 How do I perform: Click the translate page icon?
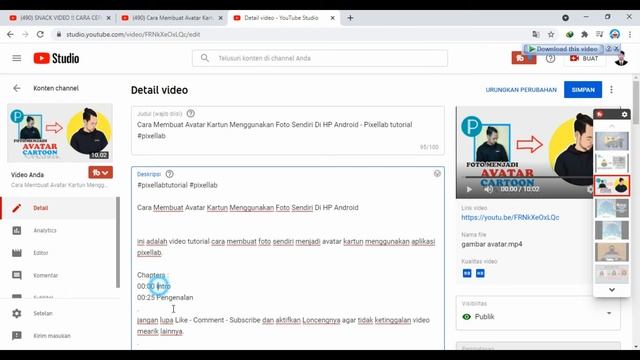pos(536,35)
